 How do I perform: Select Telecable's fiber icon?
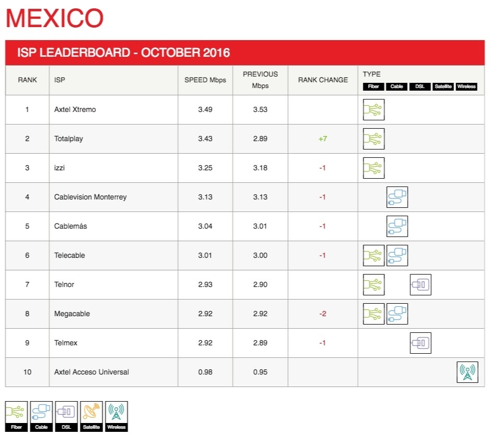373,255
